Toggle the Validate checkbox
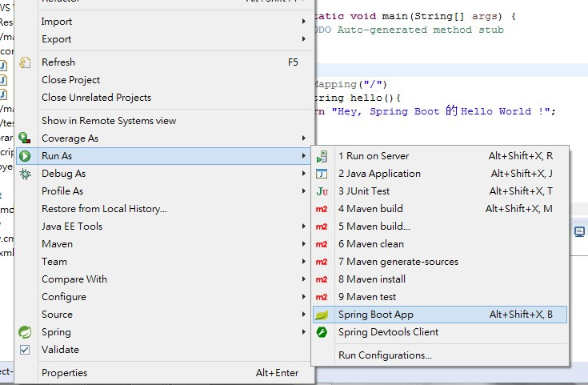The image size is (588, 385). pos(25,350)
